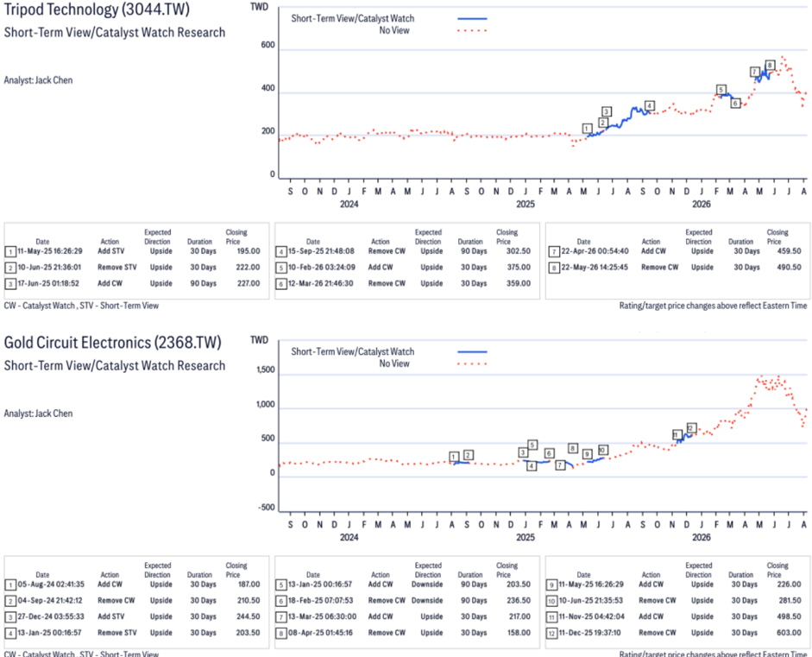The height and width of the screenshot is (657, 812).
Task: Click row box 7 for 22-Apr-26 Add CW
Action: tap(554, 252)
